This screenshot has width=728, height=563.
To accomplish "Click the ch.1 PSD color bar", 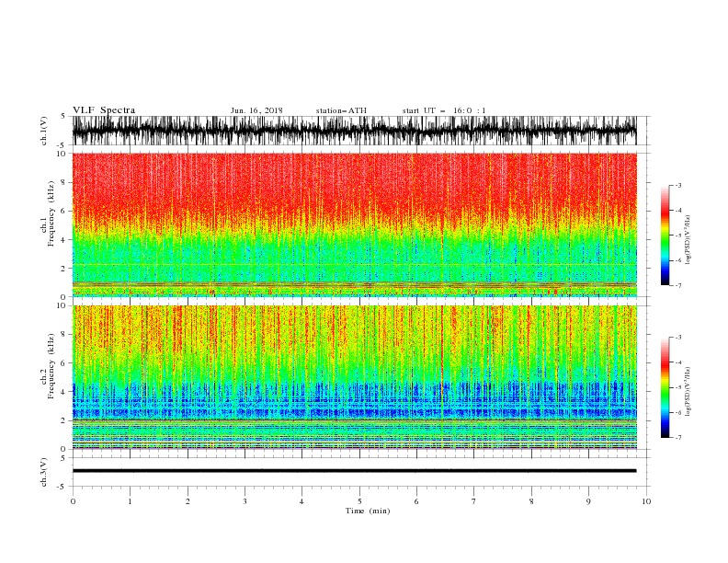I will point(665,236).
